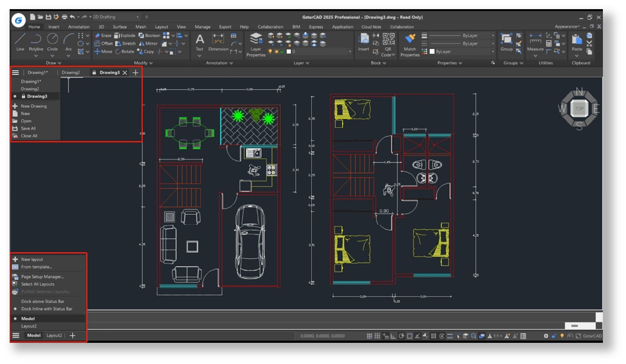Viewport: 626px width, 364px height.
Task: Open the Appearance dropdown
Action: (x=567, y=27)
